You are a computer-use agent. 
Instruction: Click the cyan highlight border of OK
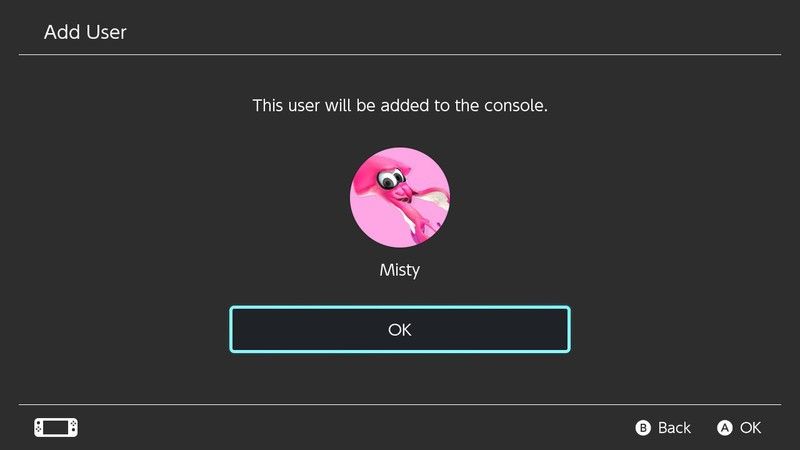(x=400, y=308)
